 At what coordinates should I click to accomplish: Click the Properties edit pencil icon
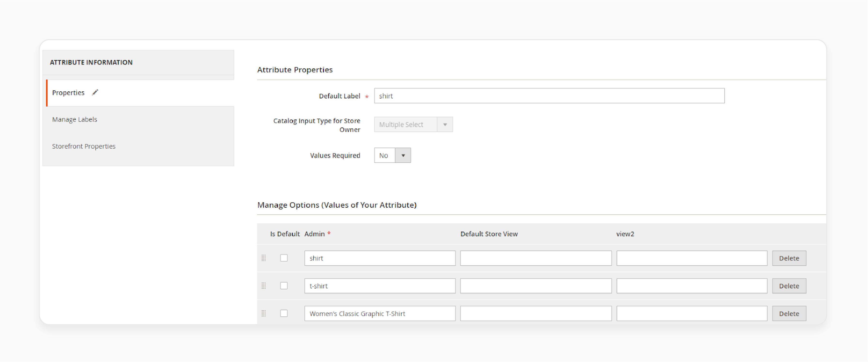[95, 92]
